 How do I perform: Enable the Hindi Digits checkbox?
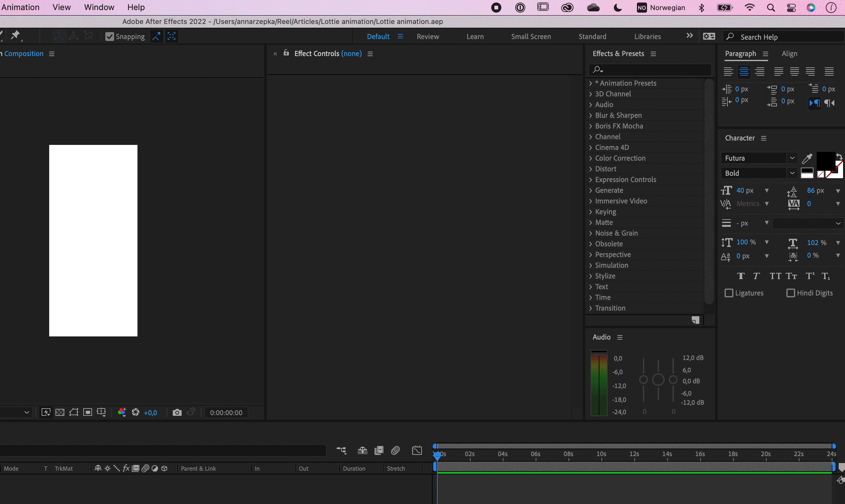point(791,293)
